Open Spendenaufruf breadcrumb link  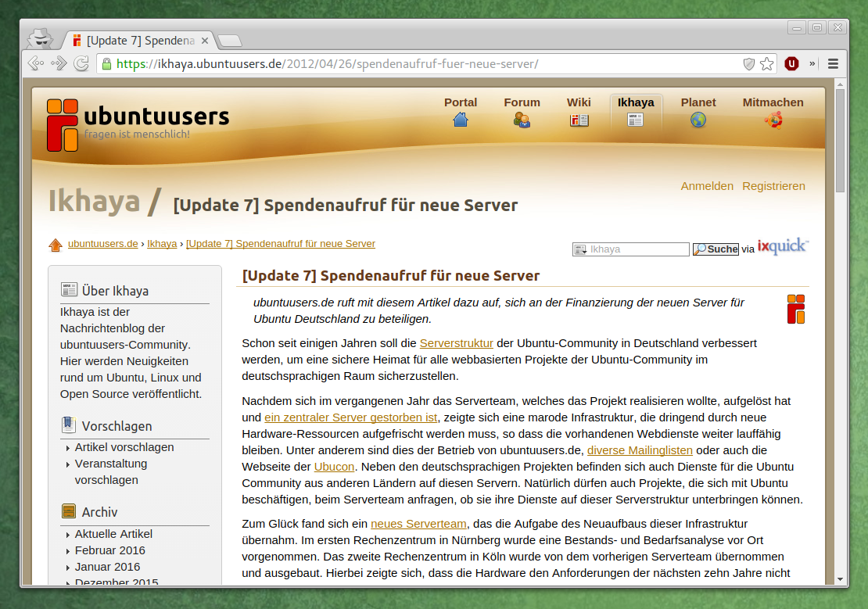[x=281, y=244]
